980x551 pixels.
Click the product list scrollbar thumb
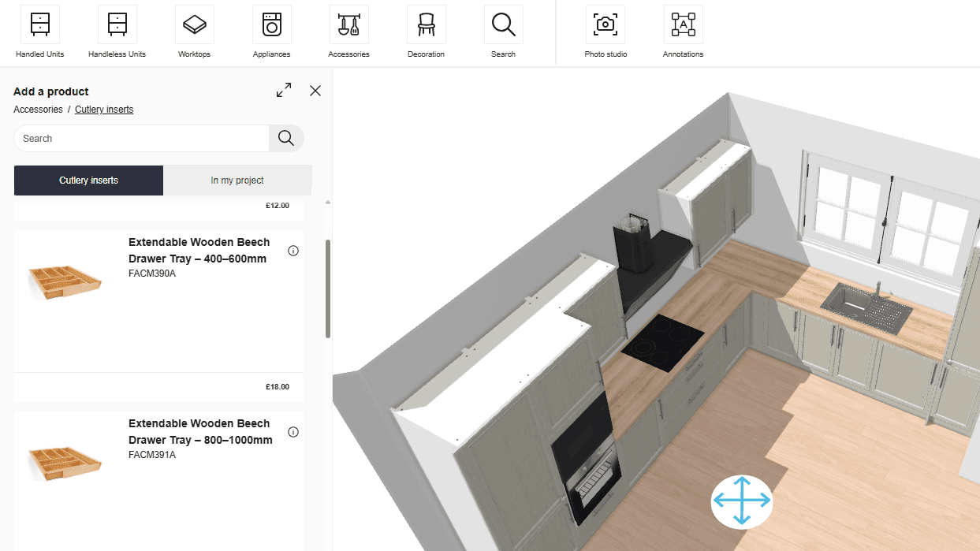click(328, 289)
